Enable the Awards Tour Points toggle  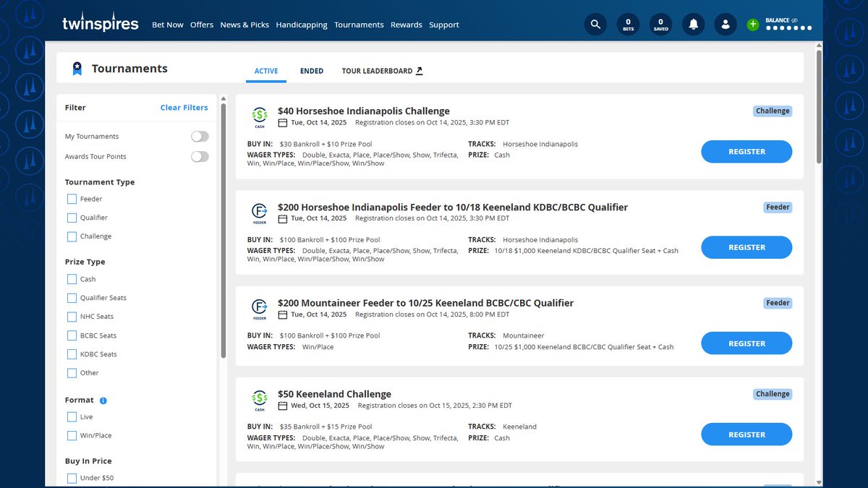tap(200, 157)
